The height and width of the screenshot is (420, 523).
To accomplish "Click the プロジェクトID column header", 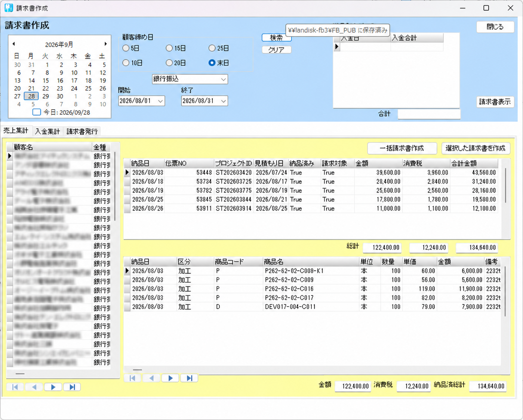I will point(234,163).
